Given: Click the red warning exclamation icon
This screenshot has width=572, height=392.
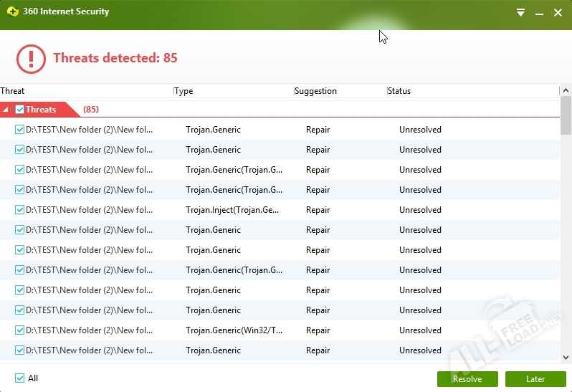Looking at the screenshot, I should point(31,58).
